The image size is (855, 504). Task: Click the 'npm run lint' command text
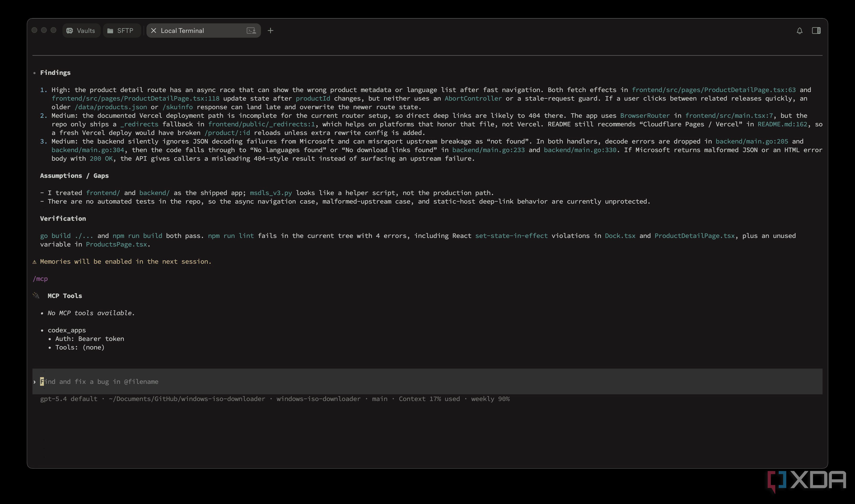[231, 236]
